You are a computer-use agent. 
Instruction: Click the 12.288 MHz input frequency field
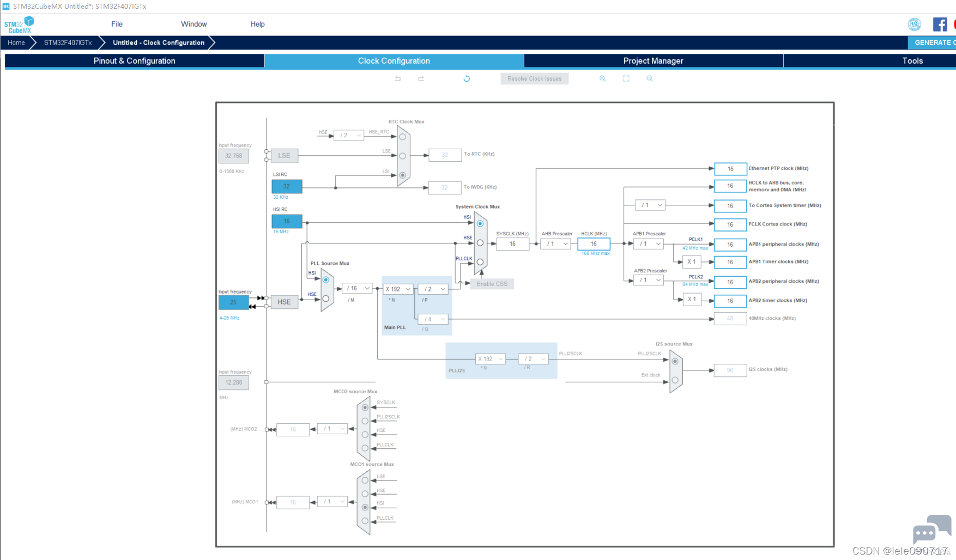234,382
